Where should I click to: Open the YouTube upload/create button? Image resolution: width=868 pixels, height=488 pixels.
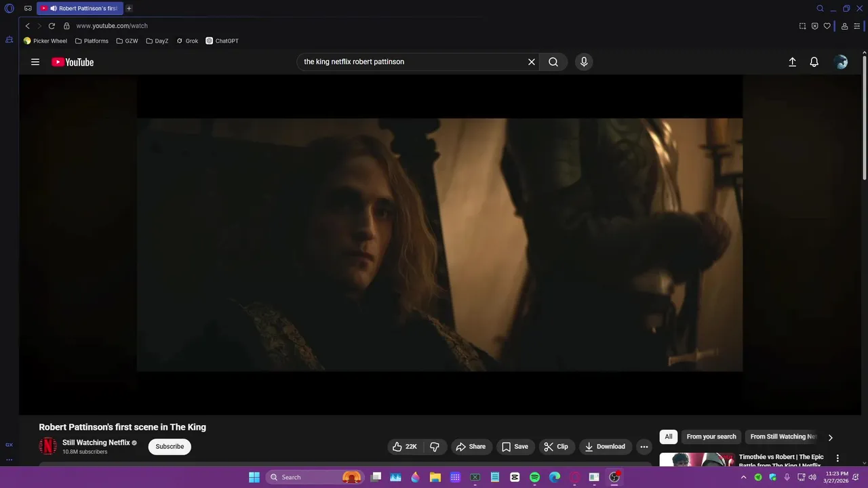point(792,62)
